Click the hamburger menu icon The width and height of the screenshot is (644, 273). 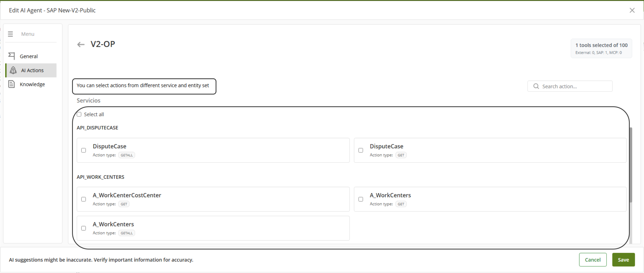point(10,34)
